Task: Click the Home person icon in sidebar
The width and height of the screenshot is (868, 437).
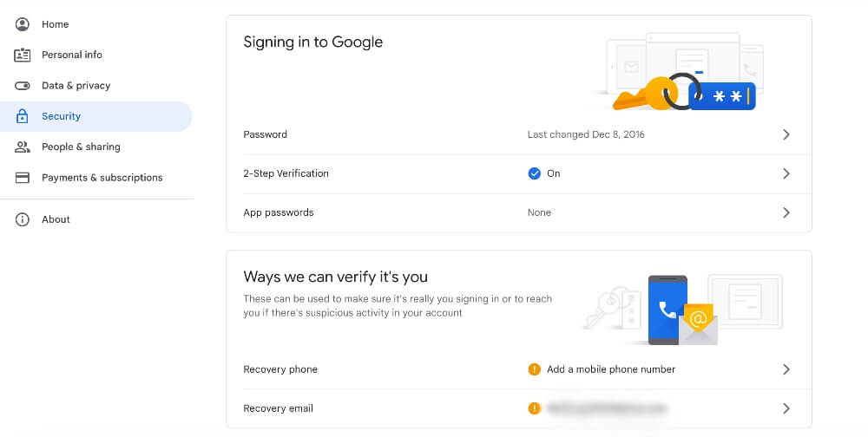Action: [23, 24]
